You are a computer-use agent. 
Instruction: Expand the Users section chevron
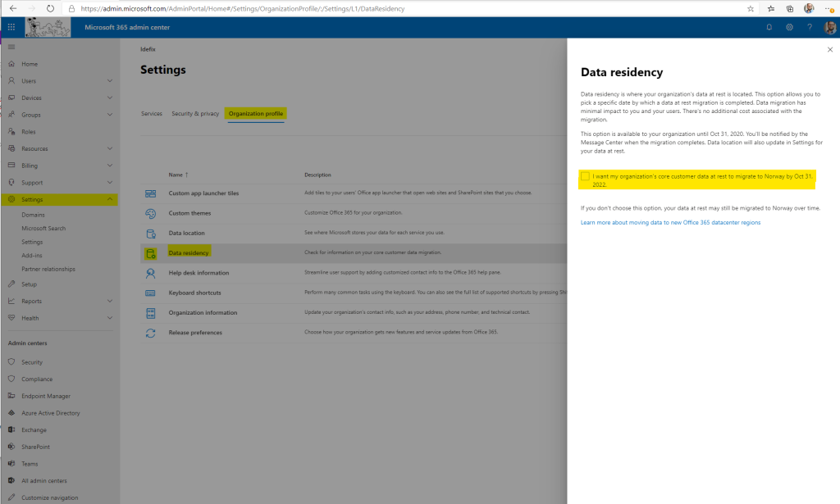point(110,81)
